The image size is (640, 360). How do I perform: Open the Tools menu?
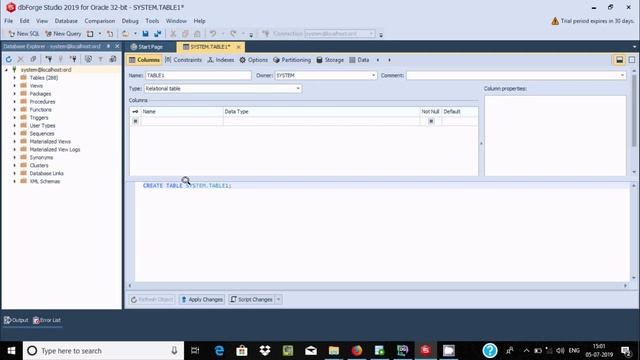pyautogui.click(x=152, y=21)
